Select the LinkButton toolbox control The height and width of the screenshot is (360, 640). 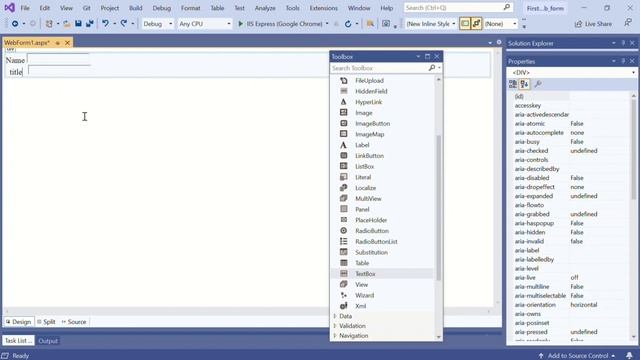pos(369,156)
